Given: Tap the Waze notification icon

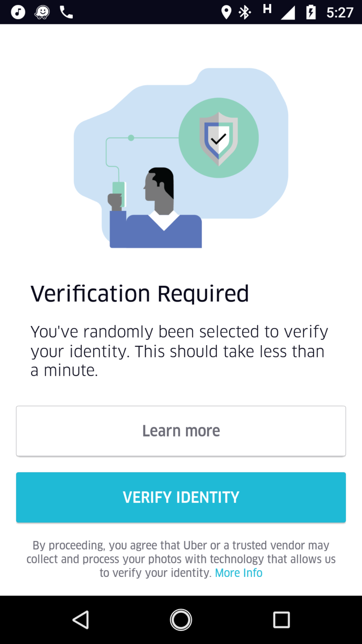Looking at the screenshot, I should (x=43, y=12).
